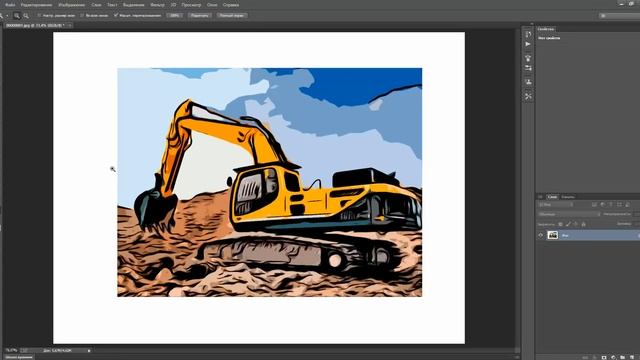Toggle 'Во всех окнах' checkbox
Screen dimensions: 640x360
tap(82, 16)
